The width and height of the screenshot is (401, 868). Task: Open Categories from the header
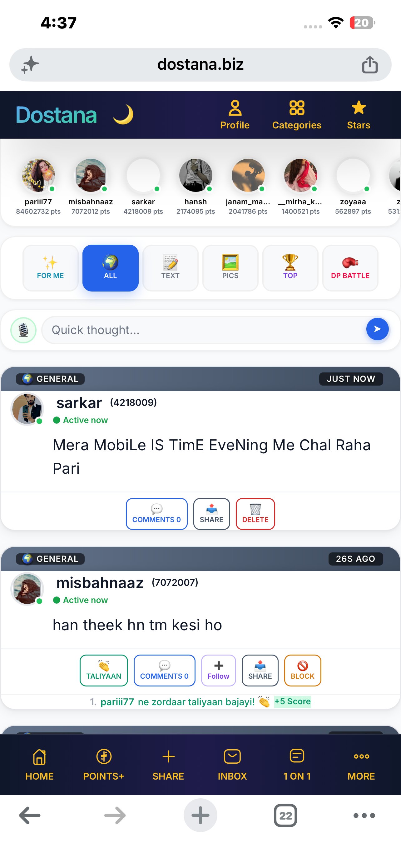click(x=297, y=115)
